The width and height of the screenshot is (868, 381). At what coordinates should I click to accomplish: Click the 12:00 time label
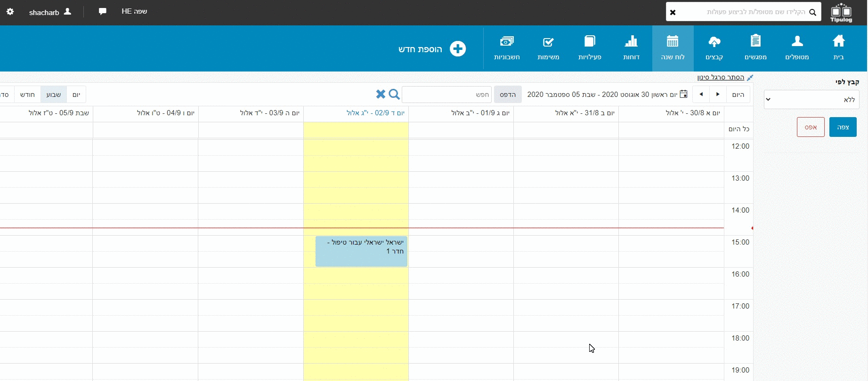(740, 146)
